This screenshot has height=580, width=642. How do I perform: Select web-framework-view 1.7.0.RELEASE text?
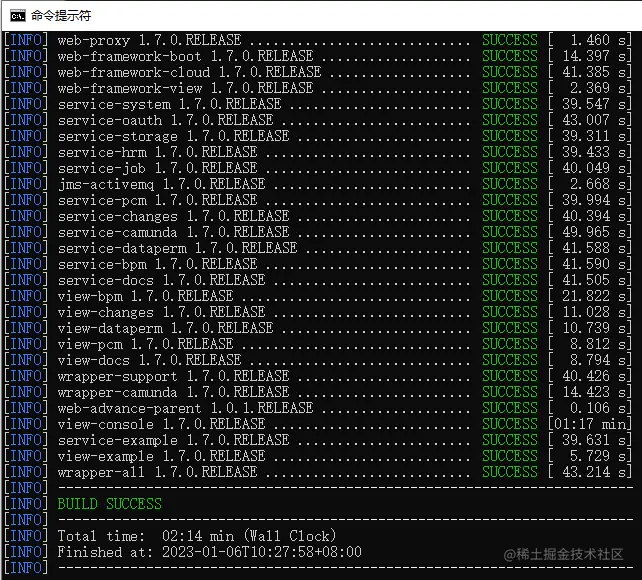(x=185, y=88)
